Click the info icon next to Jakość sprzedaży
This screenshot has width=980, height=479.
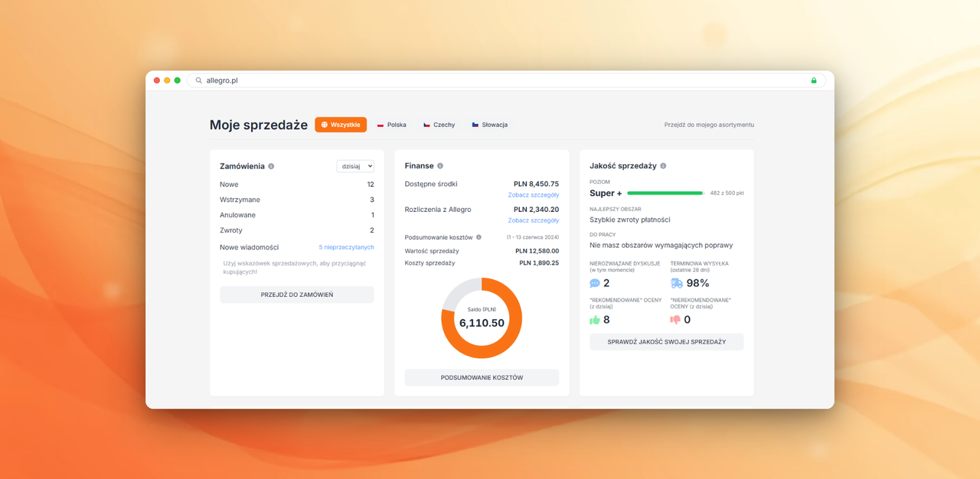(x=663, y=166)
